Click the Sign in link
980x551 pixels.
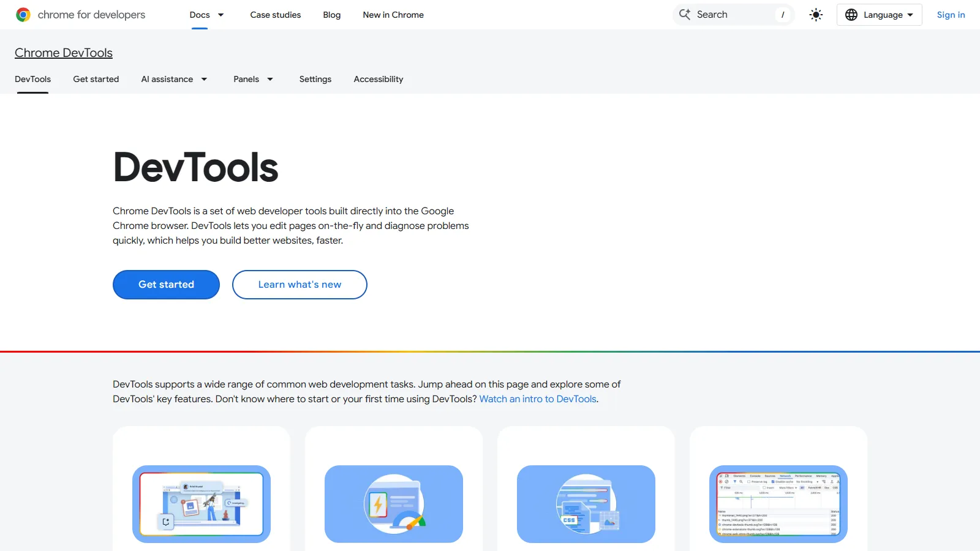[951, 15]
